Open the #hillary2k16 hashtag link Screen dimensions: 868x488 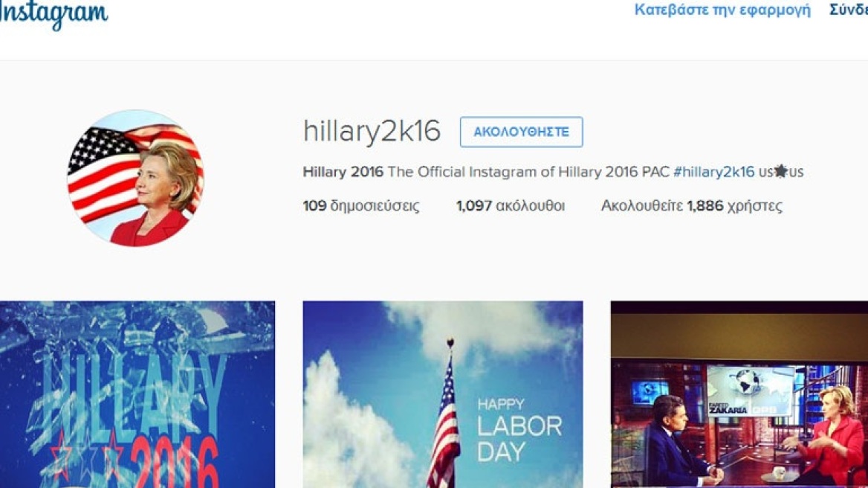(x=713, y=172)
